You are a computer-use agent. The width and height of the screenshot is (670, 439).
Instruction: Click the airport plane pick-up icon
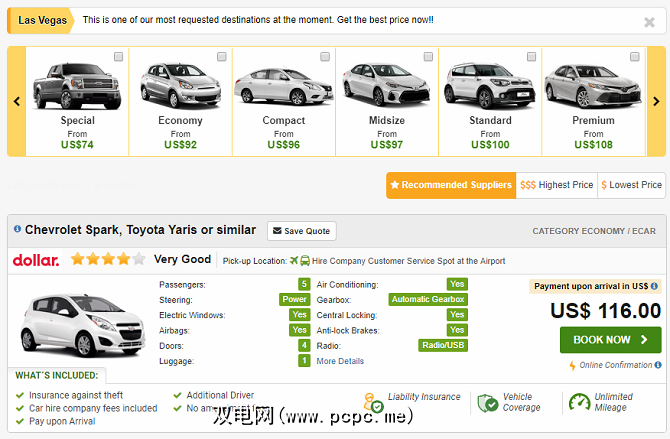pyautogui.click(x=294, y=260)
